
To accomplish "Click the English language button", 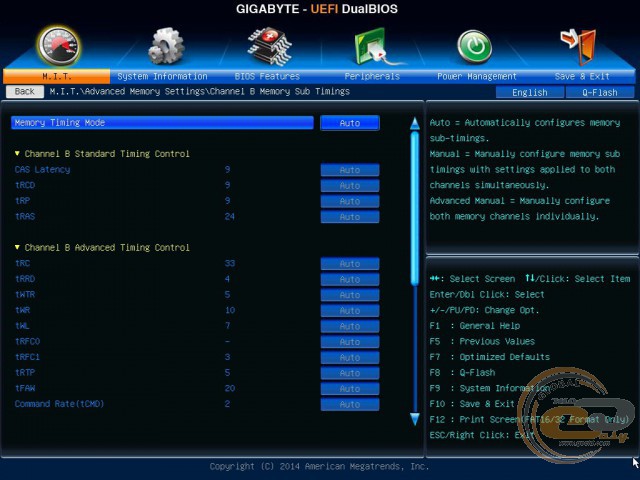I will tap(530, 92).
